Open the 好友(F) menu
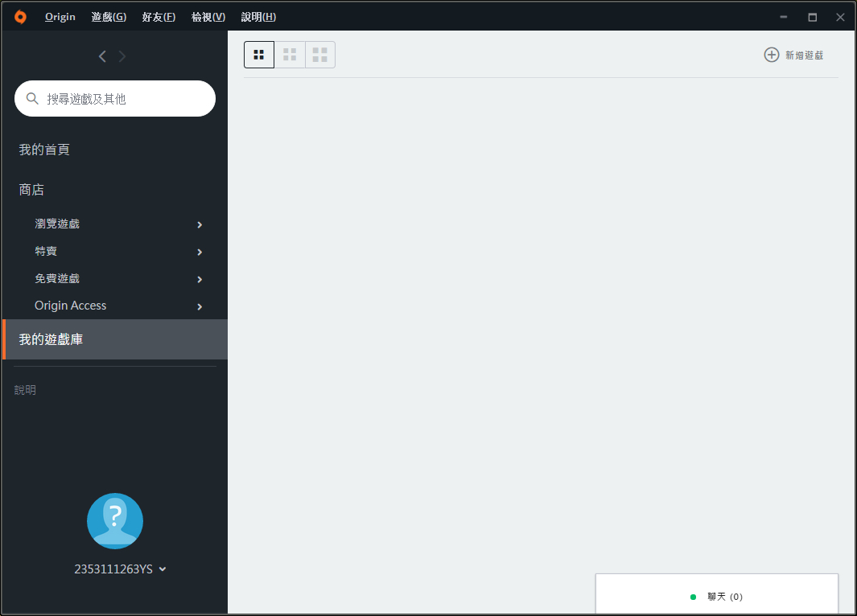Viewport: 857px width, 616px height. [x=159, y=17]
